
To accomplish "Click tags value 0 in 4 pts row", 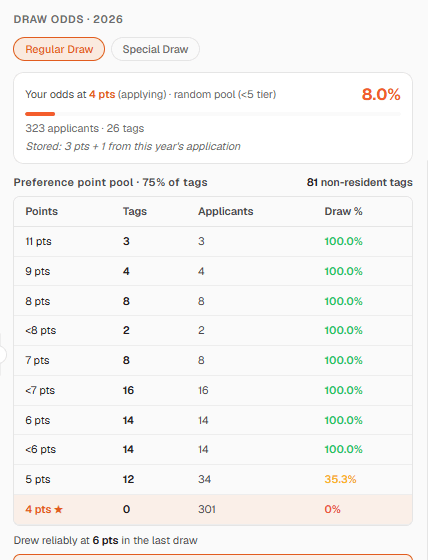I will [x=126, y=509].
